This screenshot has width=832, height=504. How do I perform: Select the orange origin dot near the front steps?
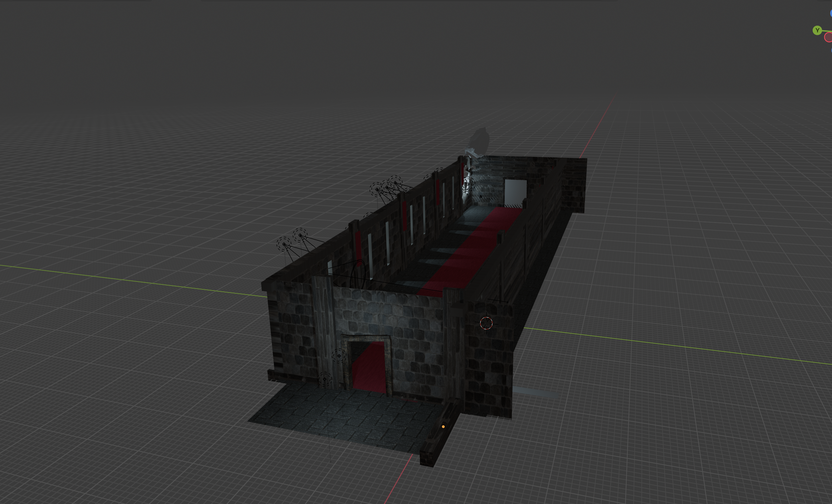point(443,427)
